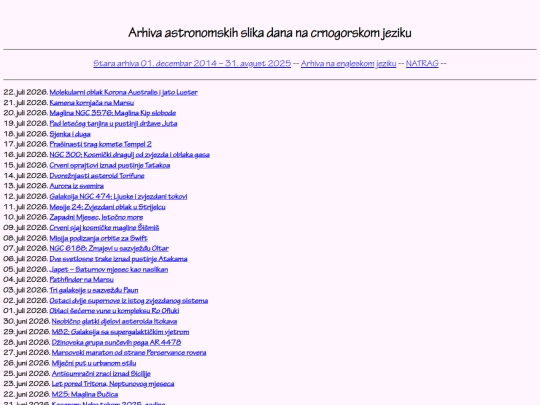Click the date text '22. juni 2026.'
Image resolution: width=540 pixels, height=405 pixels.
[x=27, y=394]
